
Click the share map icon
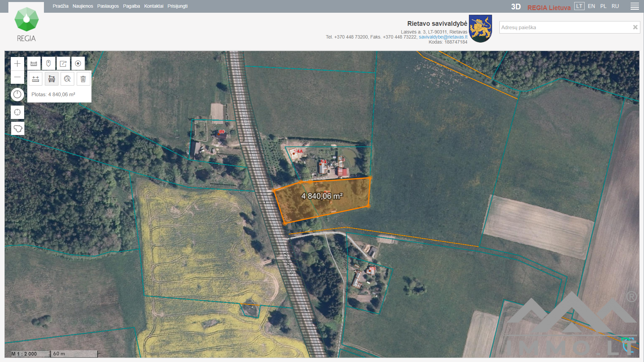click(x=63, y=64)
